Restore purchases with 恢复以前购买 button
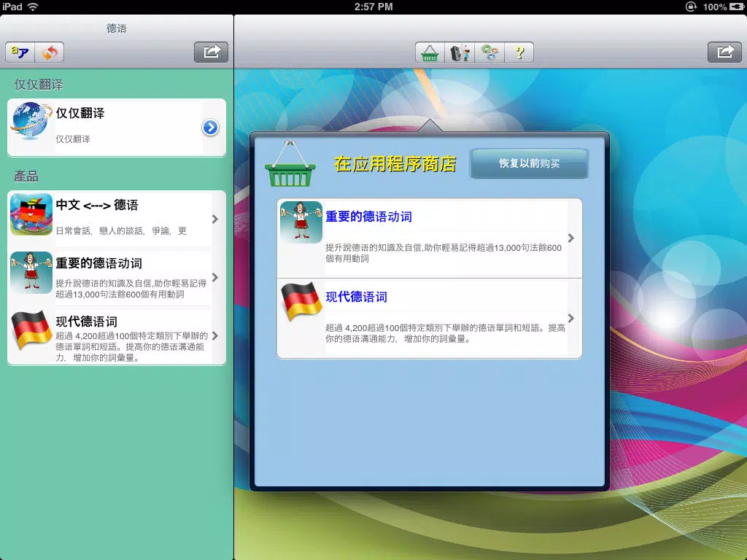747x560 pixels. click(x=530, y=163)
